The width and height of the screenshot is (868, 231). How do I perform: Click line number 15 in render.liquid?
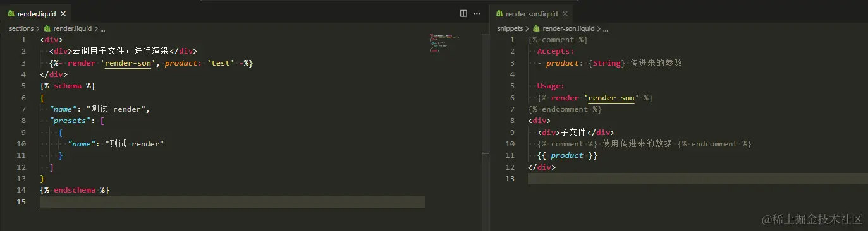coord(21,201)
